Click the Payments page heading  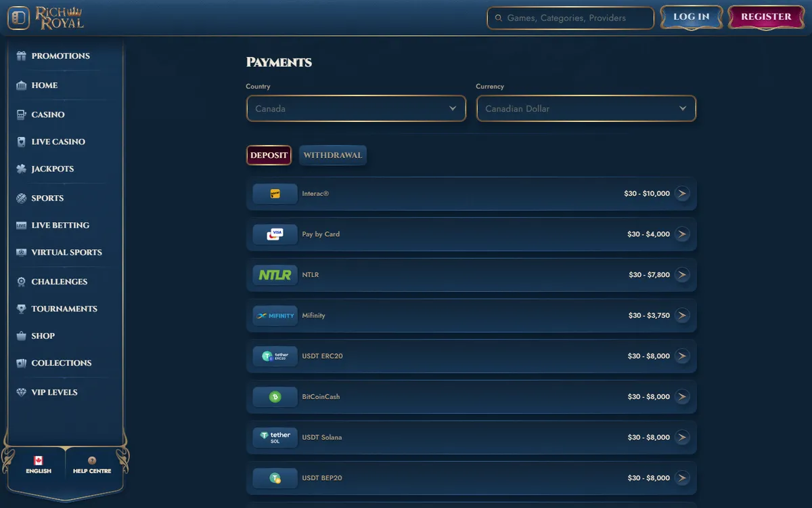coord(279,62)
